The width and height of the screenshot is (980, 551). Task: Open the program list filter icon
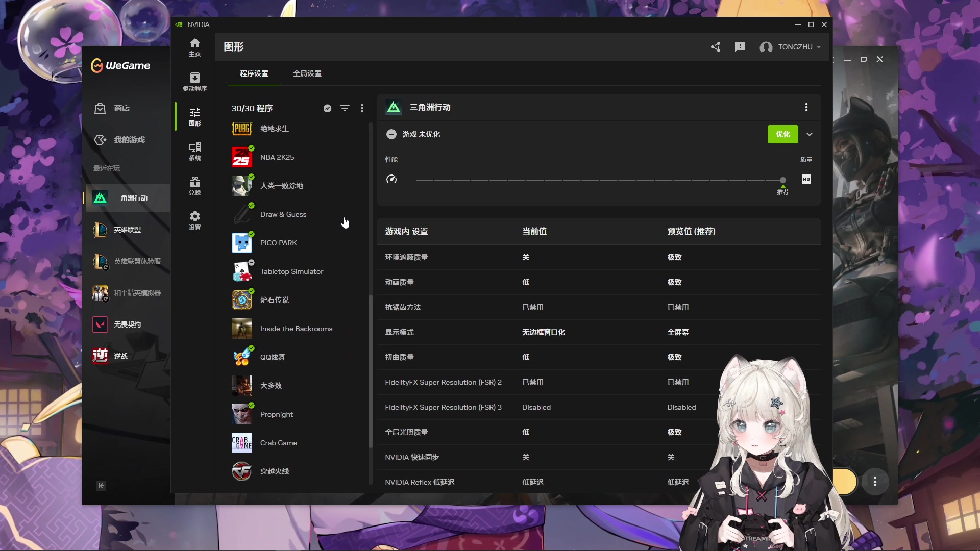345,108
